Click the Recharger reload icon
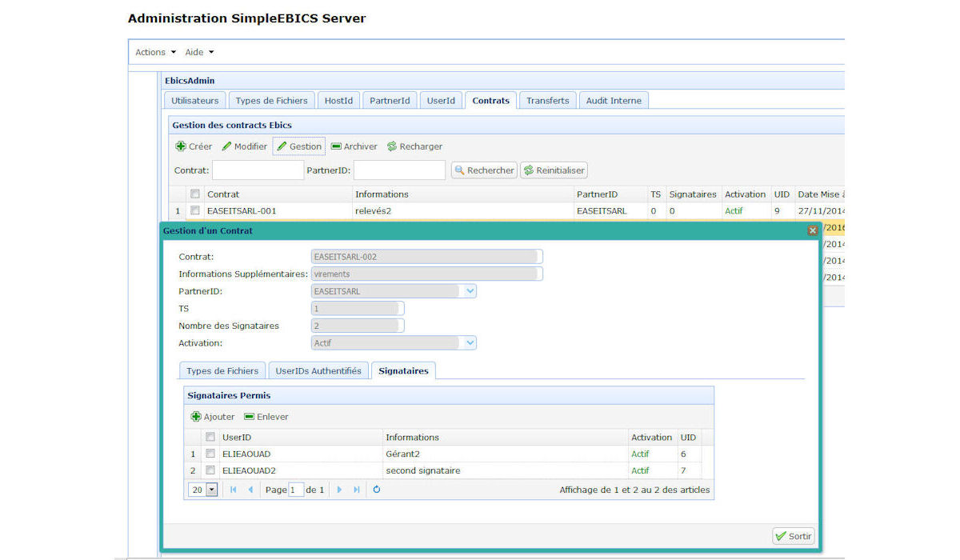 point(392,146)
